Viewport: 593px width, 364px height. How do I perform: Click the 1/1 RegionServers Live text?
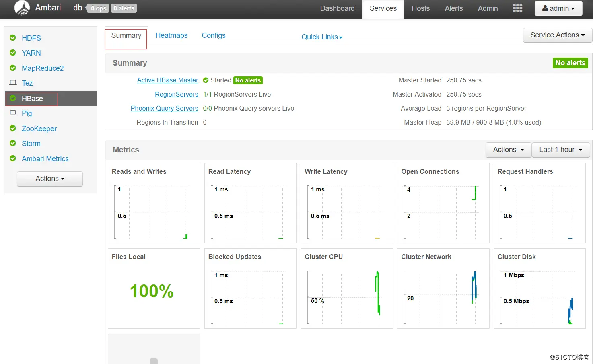237,95
